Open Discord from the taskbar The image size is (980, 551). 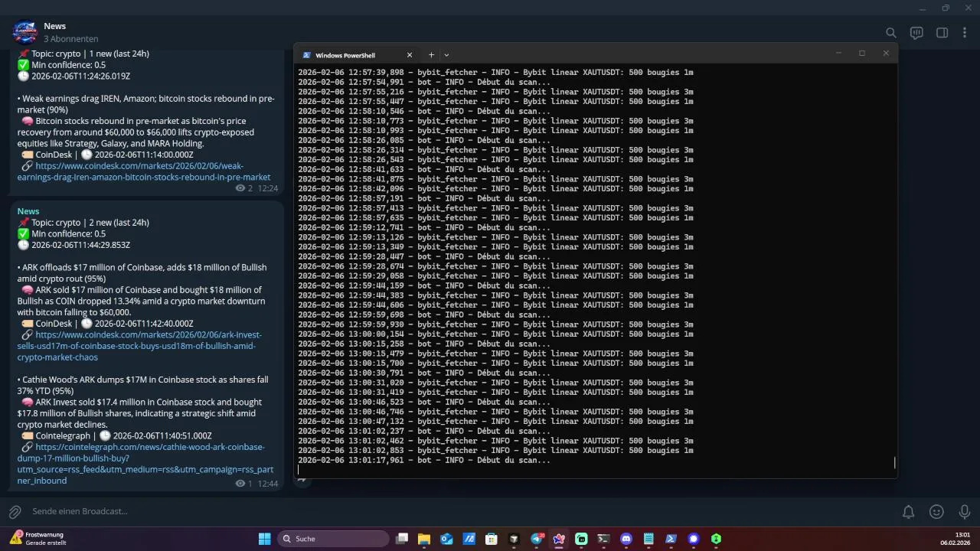[x=626, y=539]
